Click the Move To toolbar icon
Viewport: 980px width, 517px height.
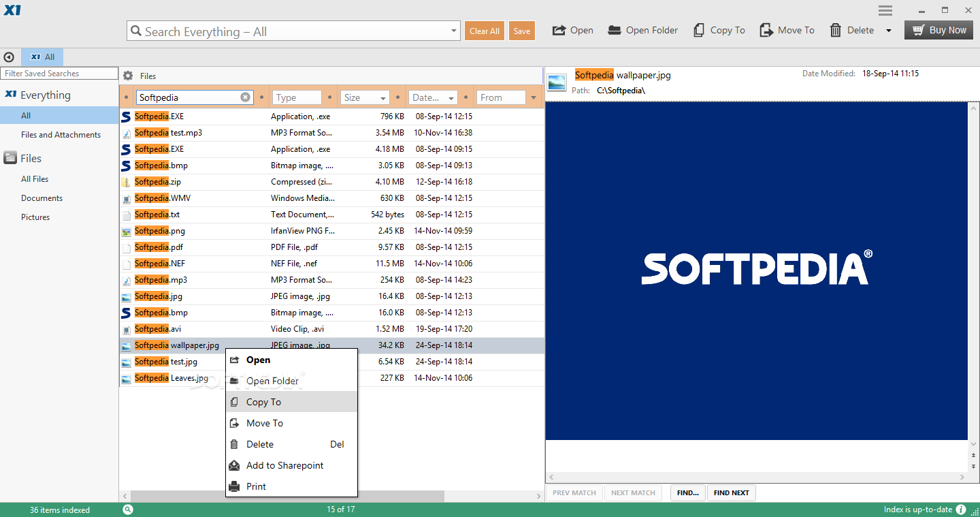pyautogui.click(x=766, y=30)
